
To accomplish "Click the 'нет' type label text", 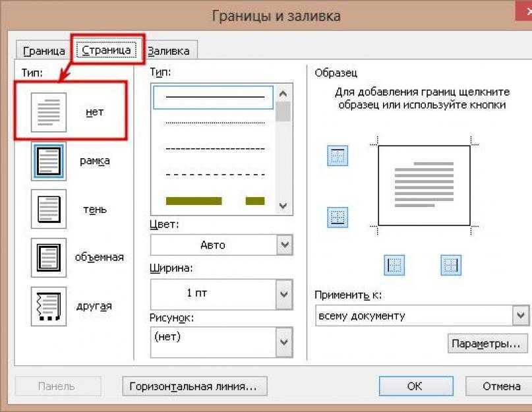I will 95,112.
